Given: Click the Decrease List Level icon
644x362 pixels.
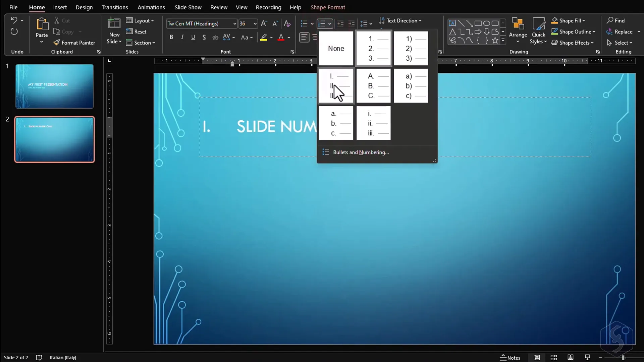Looking at the screenshot, I should pos(340,23).
